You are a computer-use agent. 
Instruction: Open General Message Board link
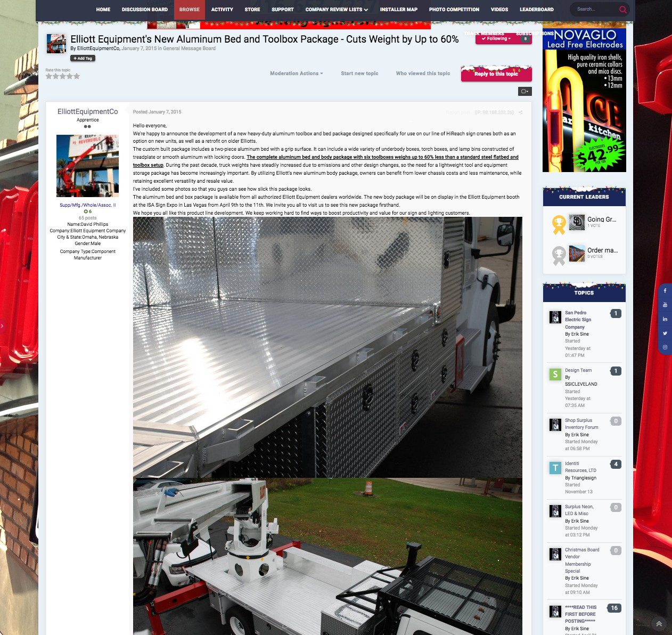189,48
